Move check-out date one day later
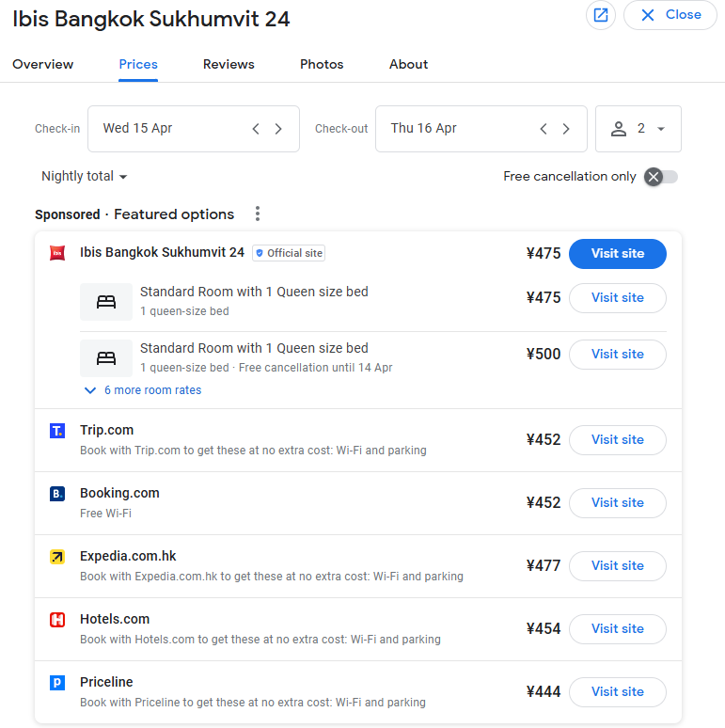Screen dimensions: 725x728 (x=566, y=129)
